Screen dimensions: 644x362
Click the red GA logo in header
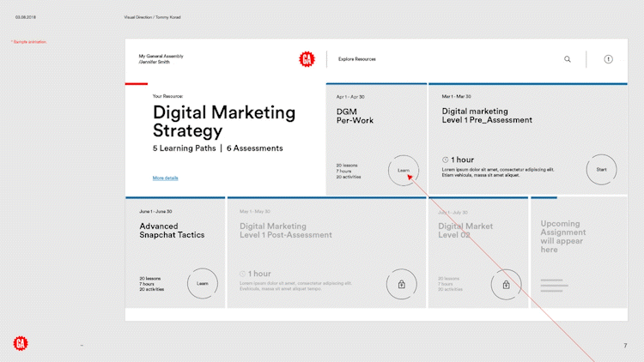pyautogui.click(x=307, y=59)
